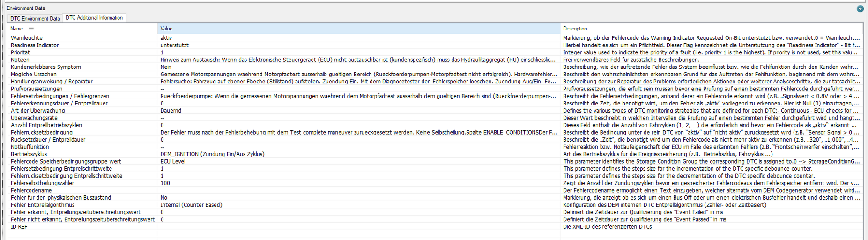
Task: Click 'Internal (Counter Based)' value cell
Action: [191, 205]
